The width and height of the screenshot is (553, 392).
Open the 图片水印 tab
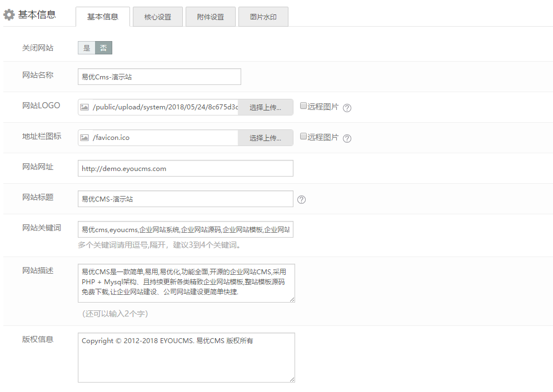(263, 17)
